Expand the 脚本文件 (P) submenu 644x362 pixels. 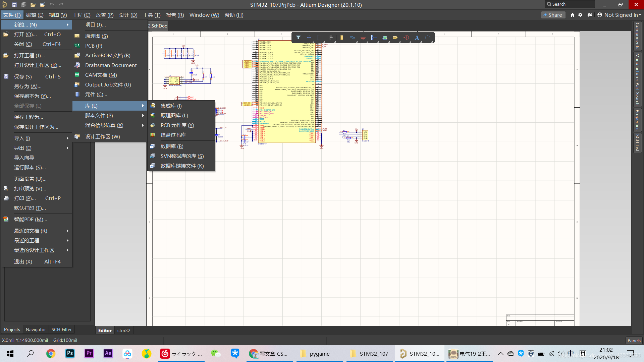[x=110, y=116]
